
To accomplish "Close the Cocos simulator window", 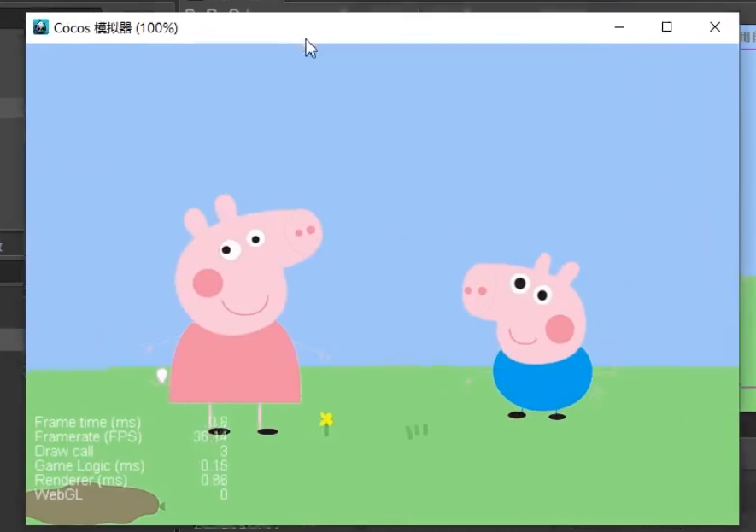I will pos(714,27).
